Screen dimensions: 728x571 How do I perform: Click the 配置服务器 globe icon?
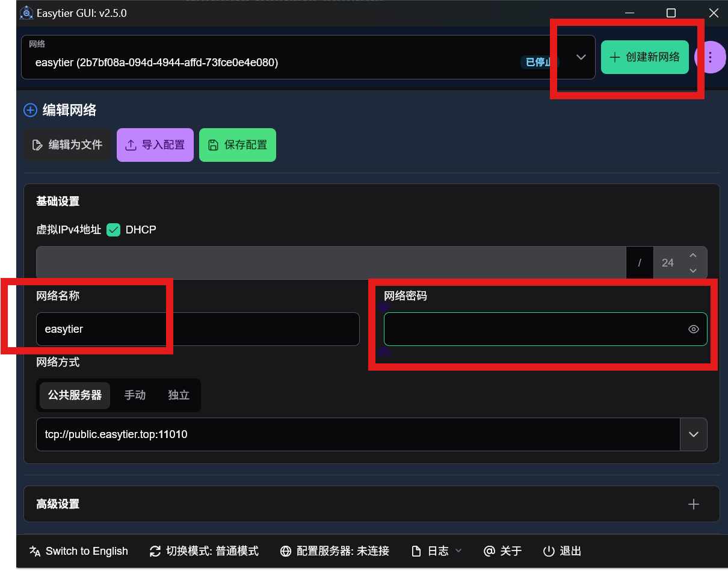coord(285,551)
